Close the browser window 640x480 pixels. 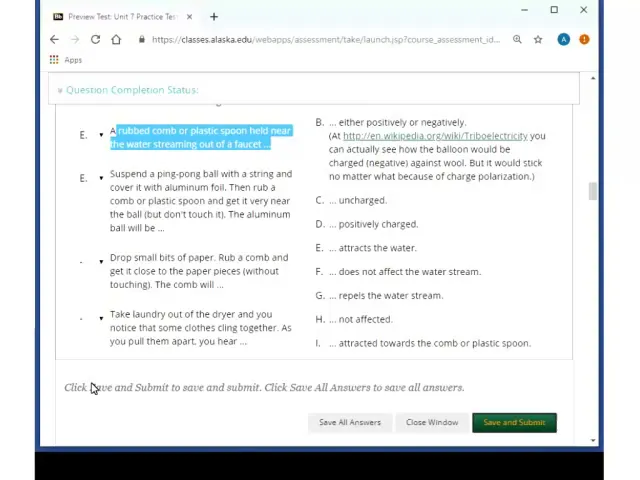[584, 10]
